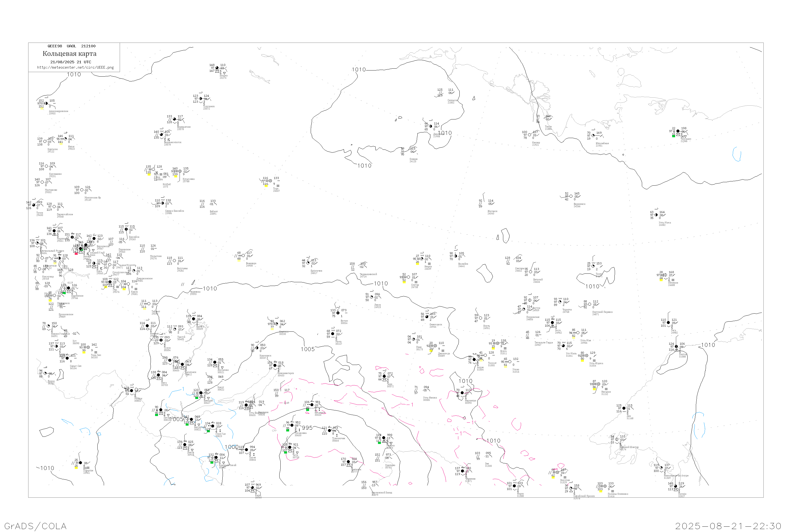Click the Верхоянск station open circle
Screen dimensions: 798x532
coord(571,197)
